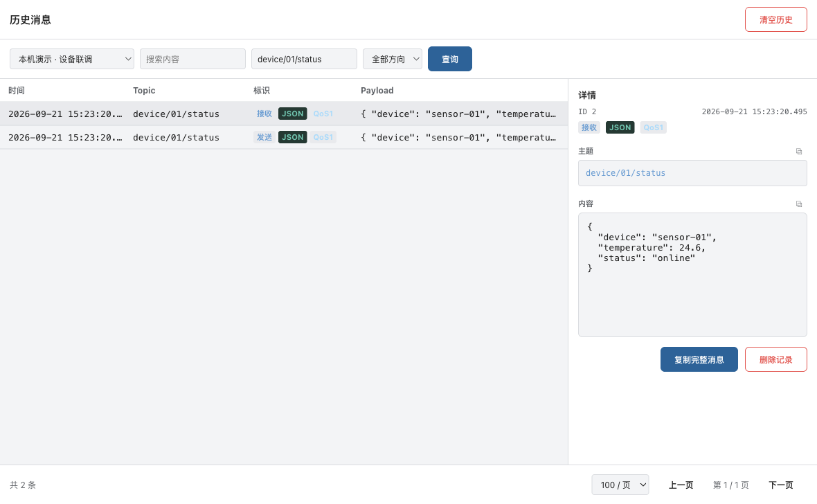Image resolution: width=817 pixels, height=504 pixels.
Task: Click the 查询 search button
Action: click(x=449, y=59)
